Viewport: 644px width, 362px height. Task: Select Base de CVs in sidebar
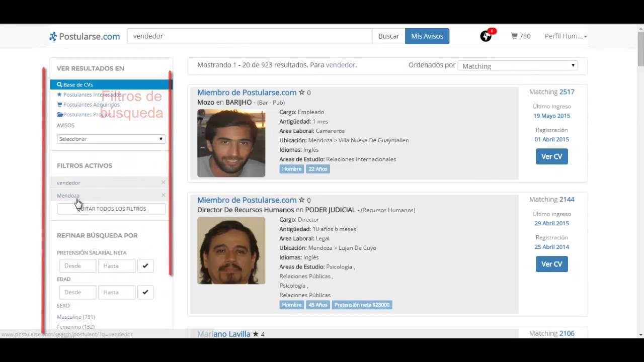[111, 84]
